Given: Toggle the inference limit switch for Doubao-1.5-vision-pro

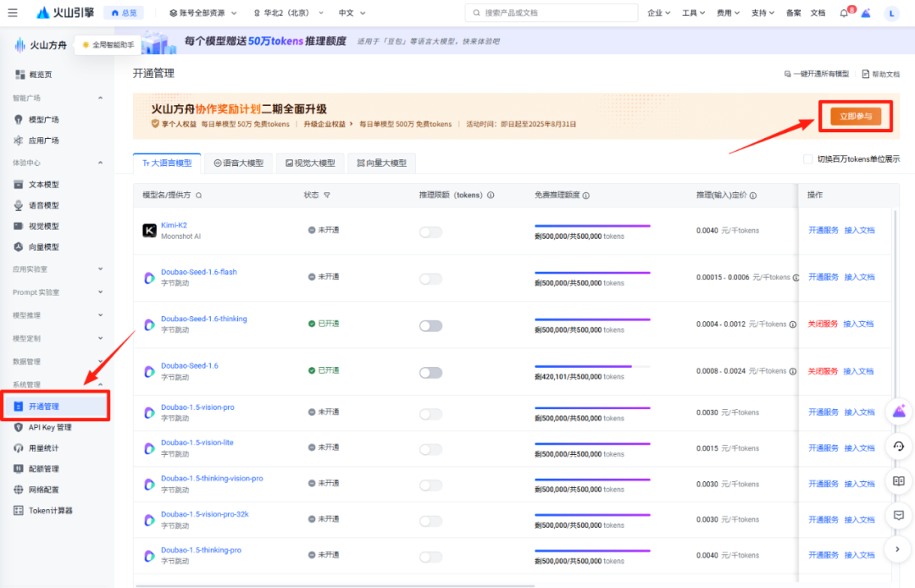Looking at the screenshot, I should click(430, 414).
